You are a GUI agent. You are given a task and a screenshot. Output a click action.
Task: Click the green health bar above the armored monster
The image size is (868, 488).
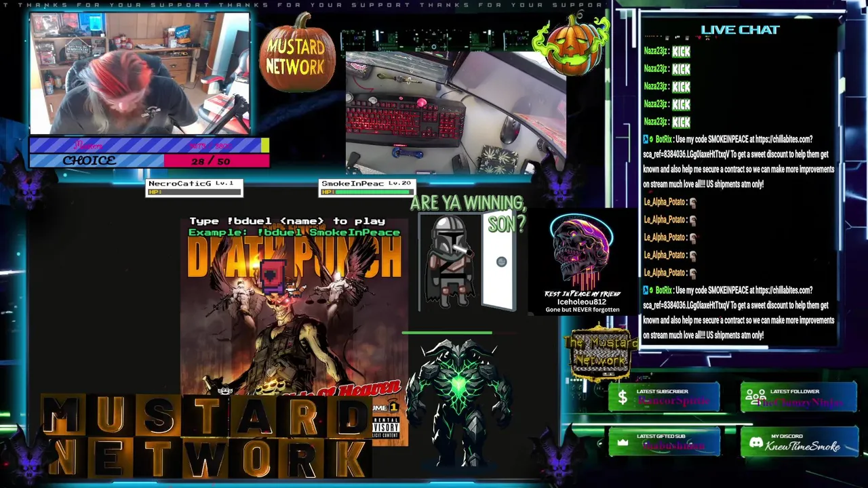coord(447,333)
